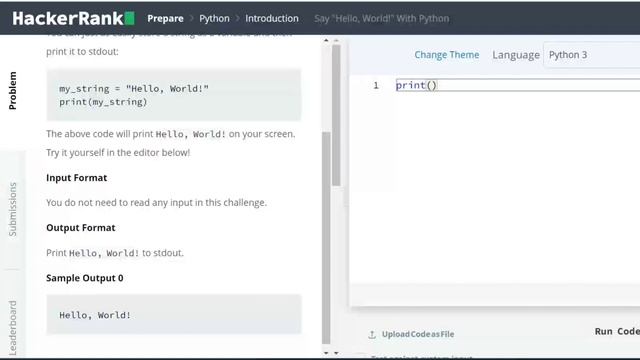Run the code with Run Code button
The width and height of the screenshot is (640, 360).
[617, 331]
